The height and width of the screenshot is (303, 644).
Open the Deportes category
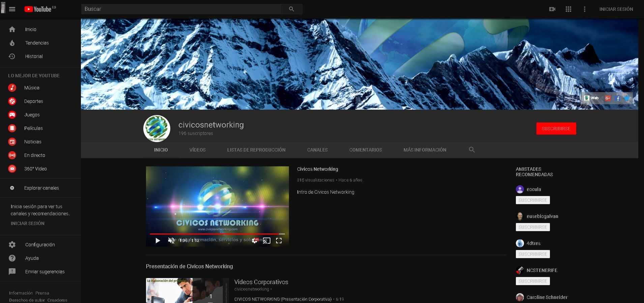coord(40,101)
